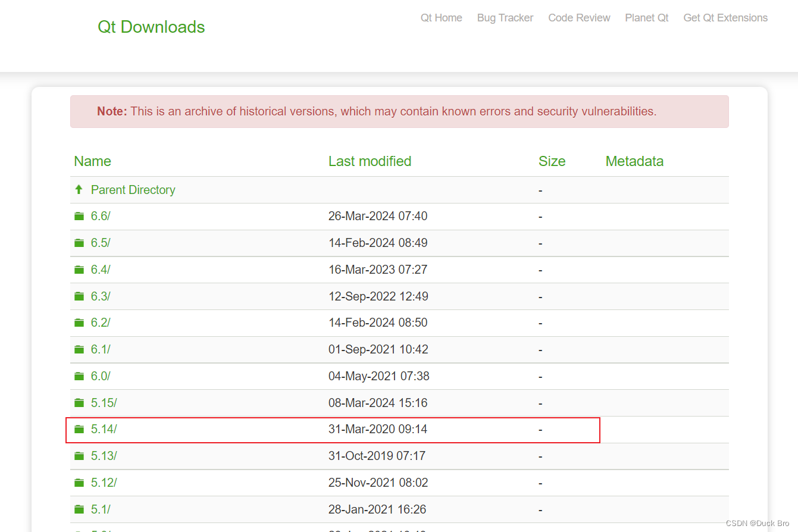The image size is (798, 532).
Task: Click the folder icon beside 5.13/
Action: [79, 456]
